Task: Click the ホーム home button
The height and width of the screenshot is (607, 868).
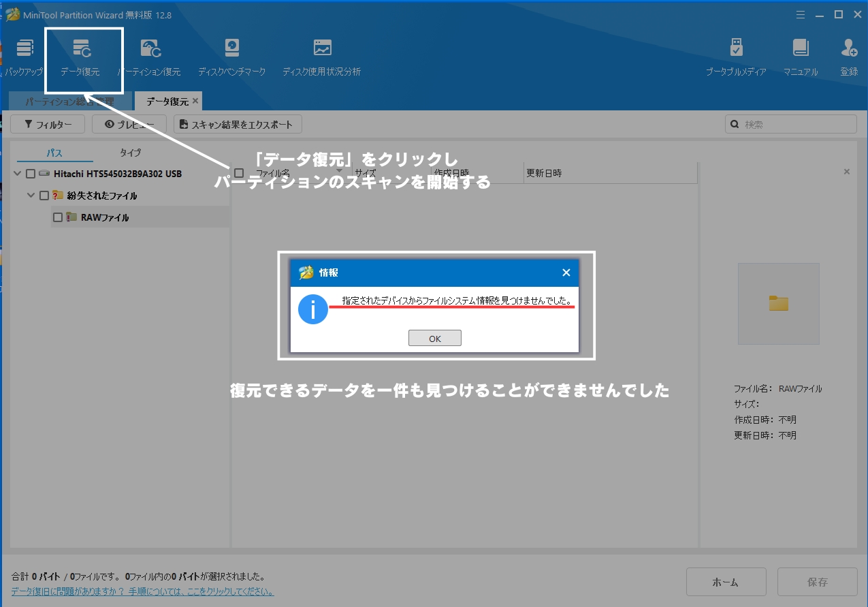Action: 726,582
